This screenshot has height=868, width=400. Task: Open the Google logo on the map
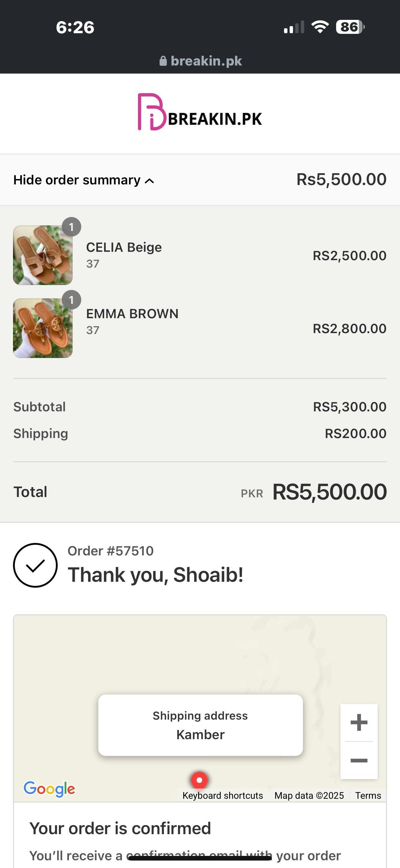pyautogui.click(x=49, y=789)
